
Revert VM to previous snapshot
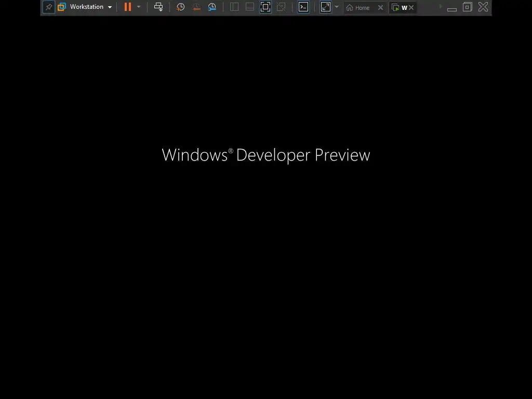196,7
